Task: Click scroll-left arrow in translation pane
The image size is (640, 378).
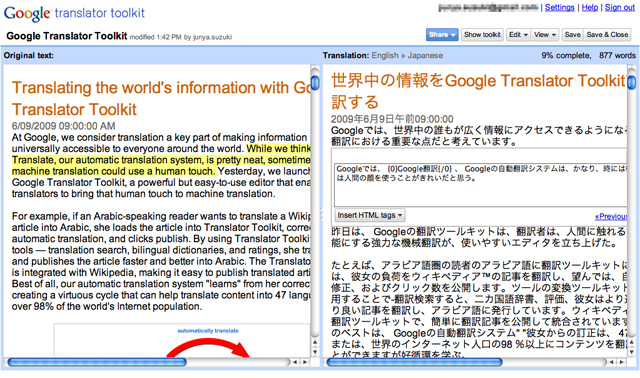Action: [611, 362]
